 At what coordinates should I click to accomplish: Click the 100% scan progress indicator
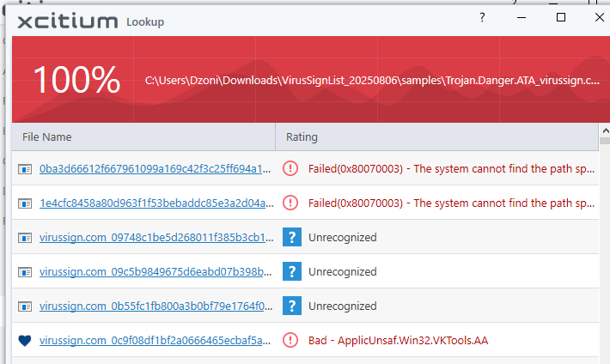point(76,80)
